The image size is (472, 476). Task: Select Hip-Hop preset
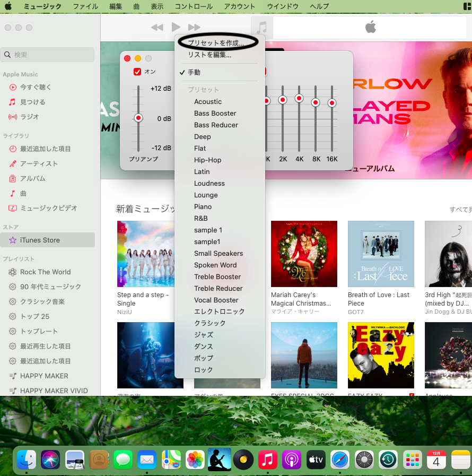tap(220, 160)
